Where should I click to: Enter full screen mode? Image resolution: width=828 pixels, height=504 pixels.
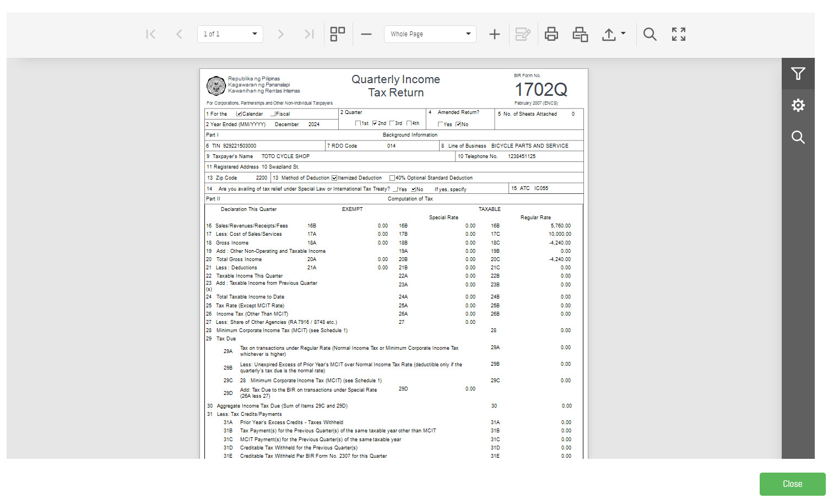[679, 34]
